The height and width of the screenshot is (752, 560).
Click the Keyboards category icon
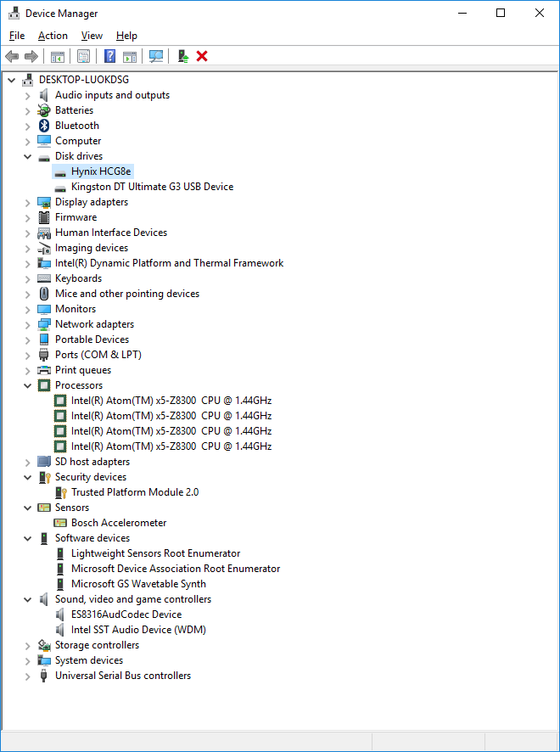pos(44,278)
